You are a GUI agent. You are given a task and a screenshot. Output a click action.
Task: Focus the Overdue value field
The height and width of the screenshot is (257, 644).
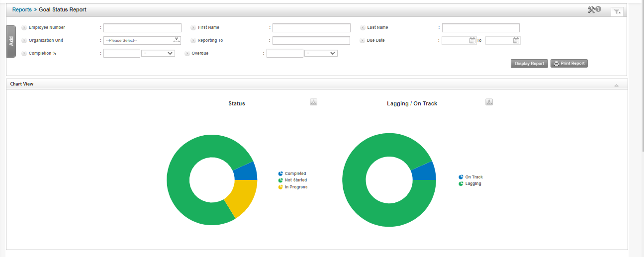285,53
